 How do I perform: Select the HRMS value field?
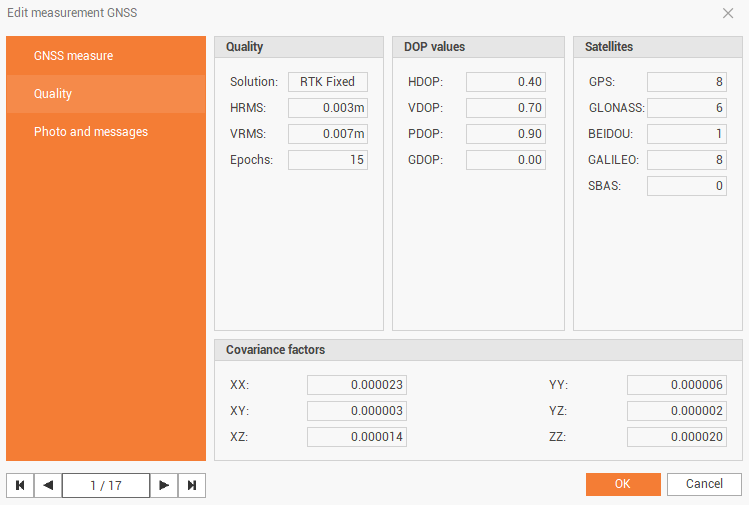(x=327, y=108)
